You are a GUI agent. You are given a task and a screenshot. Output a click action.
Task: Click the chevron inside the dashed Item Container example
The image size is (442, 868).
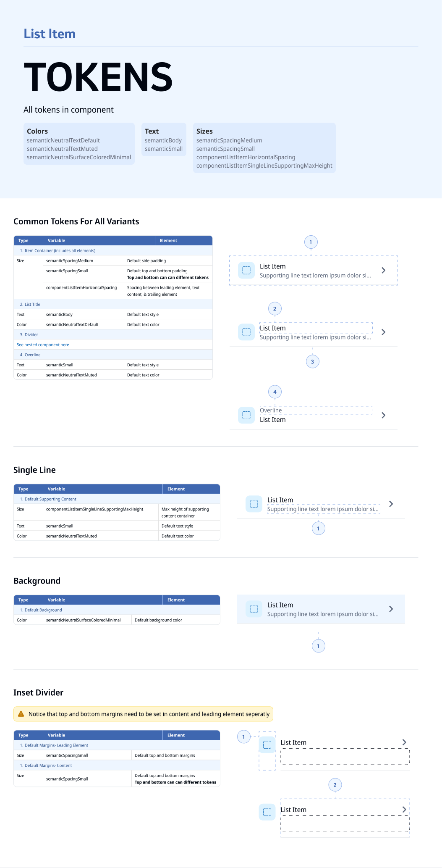point(383,270)
